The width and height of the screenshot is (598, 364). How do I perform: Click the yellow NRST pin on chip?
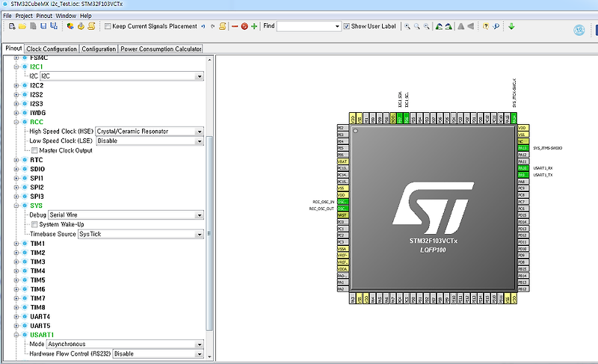pyautogui.click(x=342, y=215)
